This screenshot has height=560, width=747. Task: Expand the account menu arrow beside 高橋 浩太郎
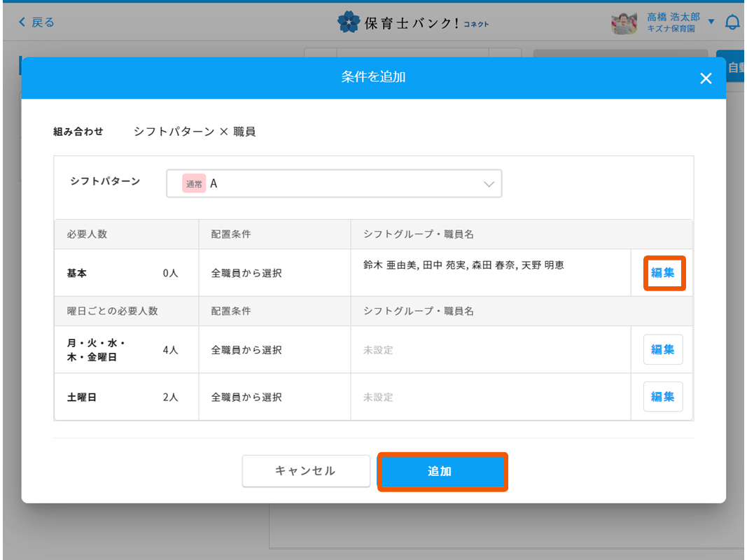coord(711,22)
